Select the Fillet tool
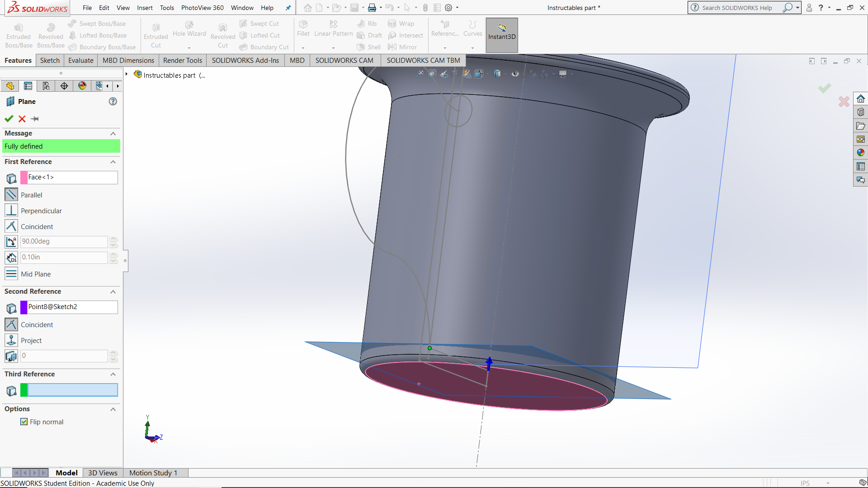Image resolution: width=868 pixels, height=488 pixels. [303, 28]
